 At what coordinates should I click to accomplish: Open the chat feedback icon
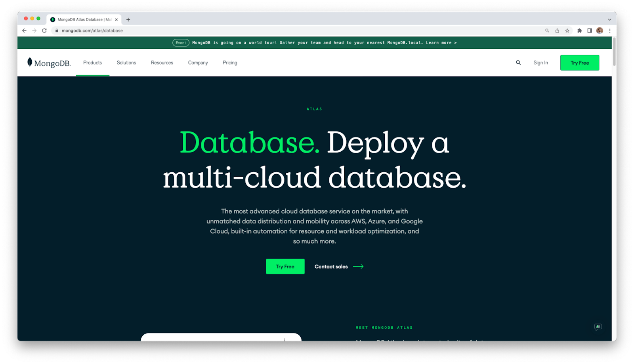(x=598, y=327)
